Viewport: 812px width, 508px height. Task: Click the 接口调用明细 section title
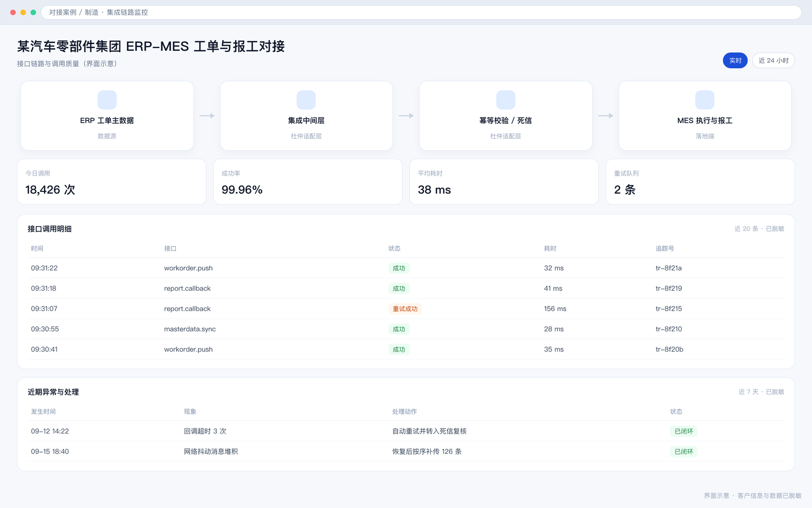pos(50,229)
